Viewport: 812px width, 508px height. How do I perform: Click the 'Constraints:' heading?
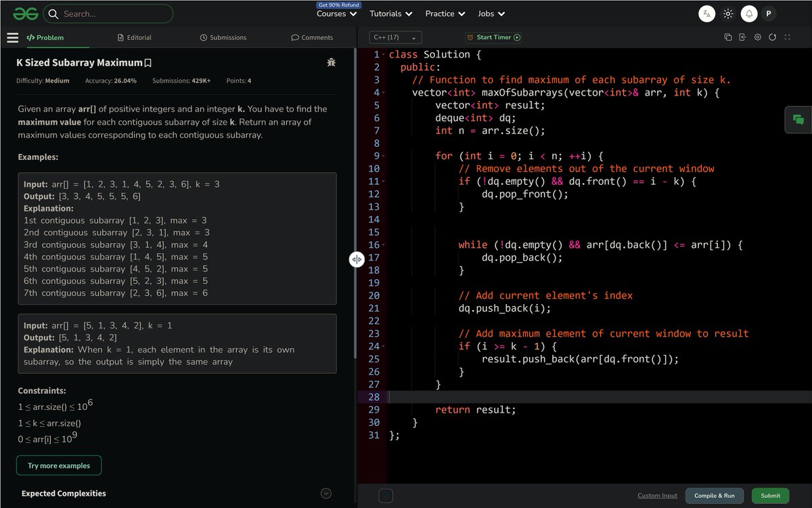(42, 391)
